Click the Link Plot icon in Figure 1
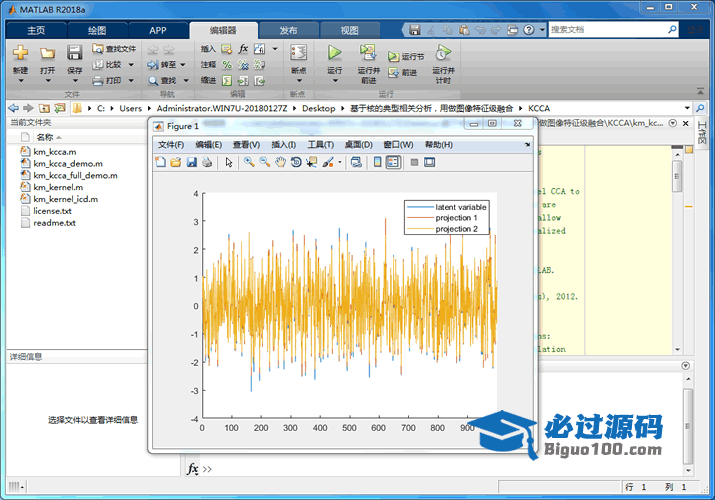 pos(356,162)
